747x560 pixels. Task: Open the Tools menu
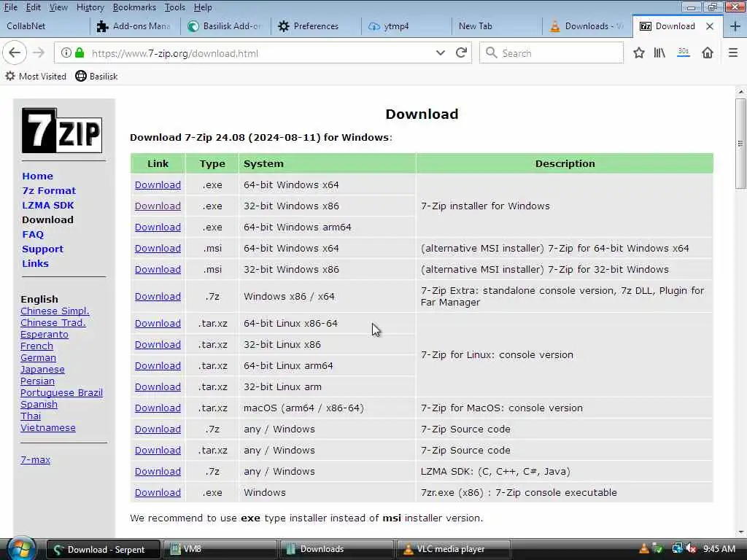pos(175,7)
